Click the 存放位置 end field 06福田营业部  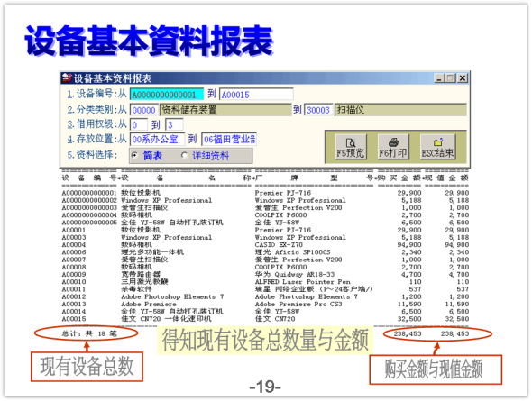(229, 140)
